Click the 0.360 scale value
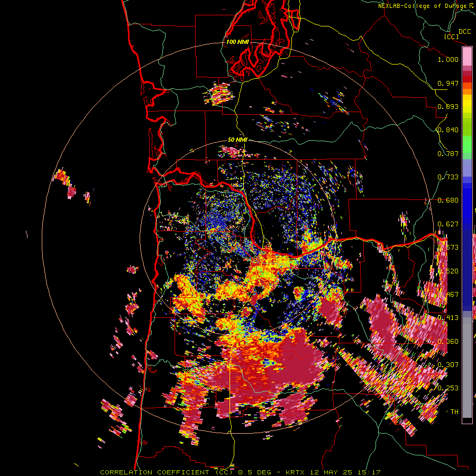476x476 pixels. (x=448, y=342)
